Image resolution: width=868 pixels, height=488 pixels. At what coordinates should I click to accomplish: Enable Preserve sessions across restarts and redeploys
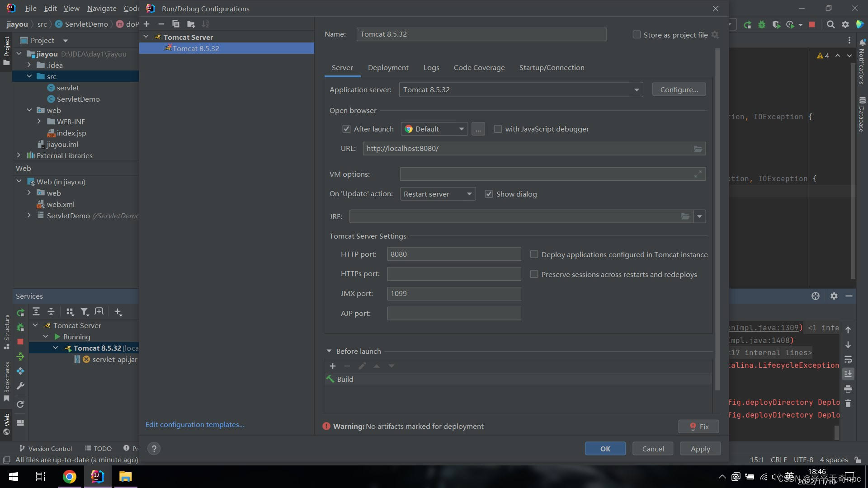click(x=534, y=274)
